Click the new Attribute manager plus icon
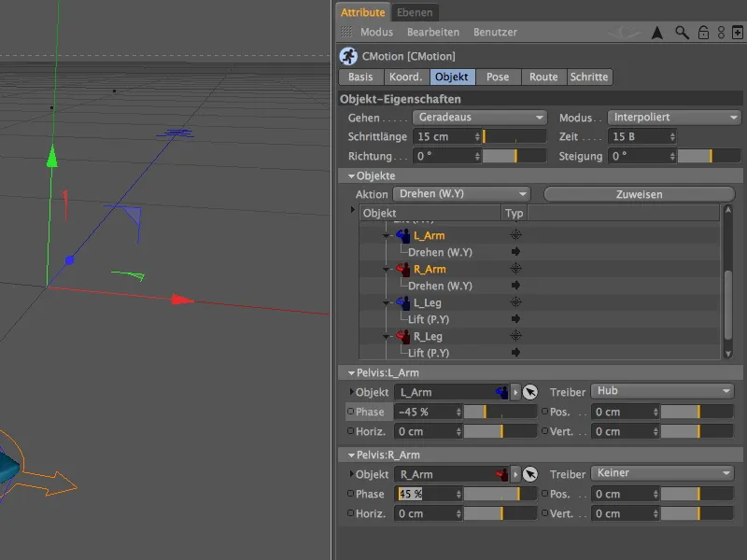Screen dimensions: 747x560 (x=737, y=33)
